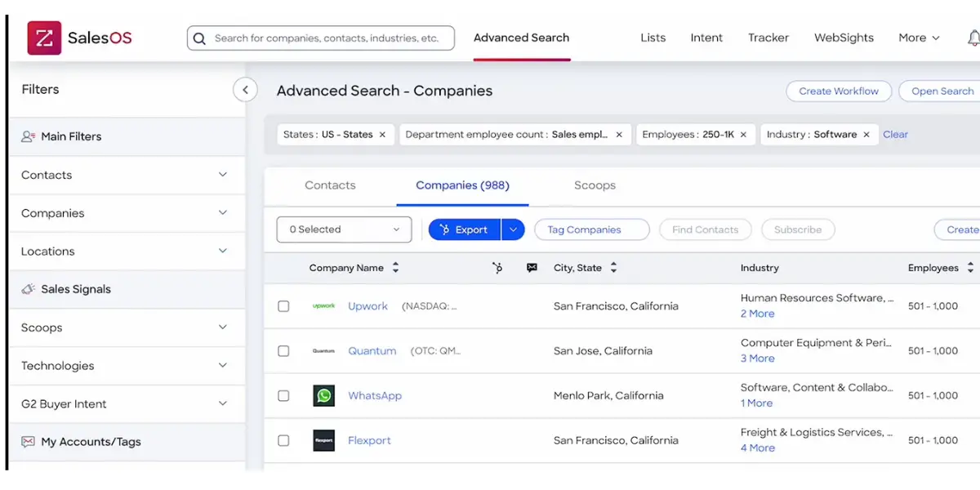
Task: Remove the Employees: 250-1K filter chip
Action: [743, 135]
